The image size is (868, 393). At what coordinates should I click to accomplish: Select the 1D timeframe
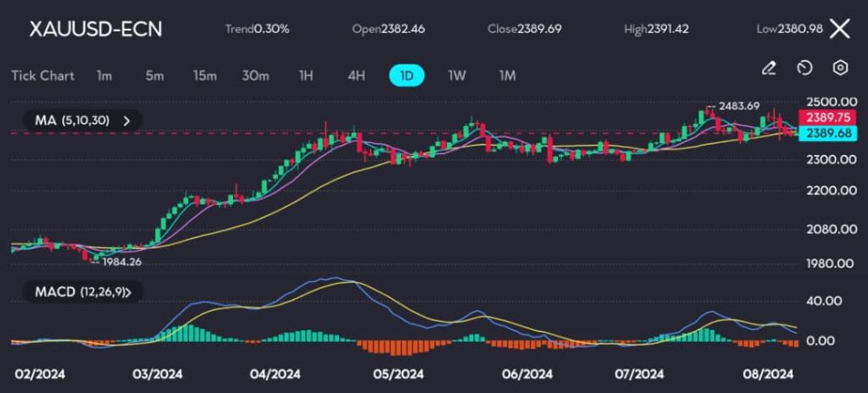[x=406, y=75]
